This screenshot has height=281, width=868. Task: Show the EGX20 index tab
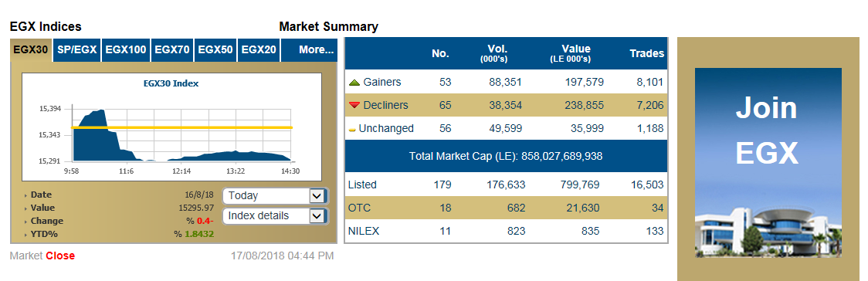(x=259, y=49)
